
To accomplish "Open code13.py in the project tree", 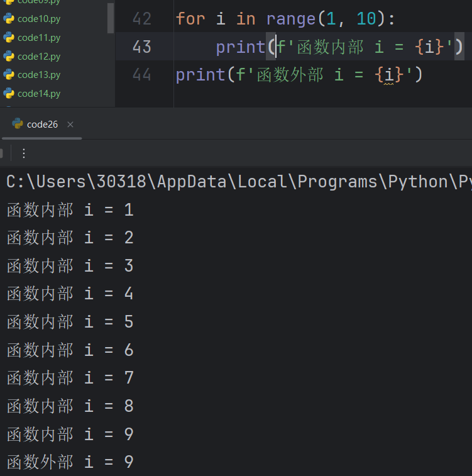I will (39, 75).
